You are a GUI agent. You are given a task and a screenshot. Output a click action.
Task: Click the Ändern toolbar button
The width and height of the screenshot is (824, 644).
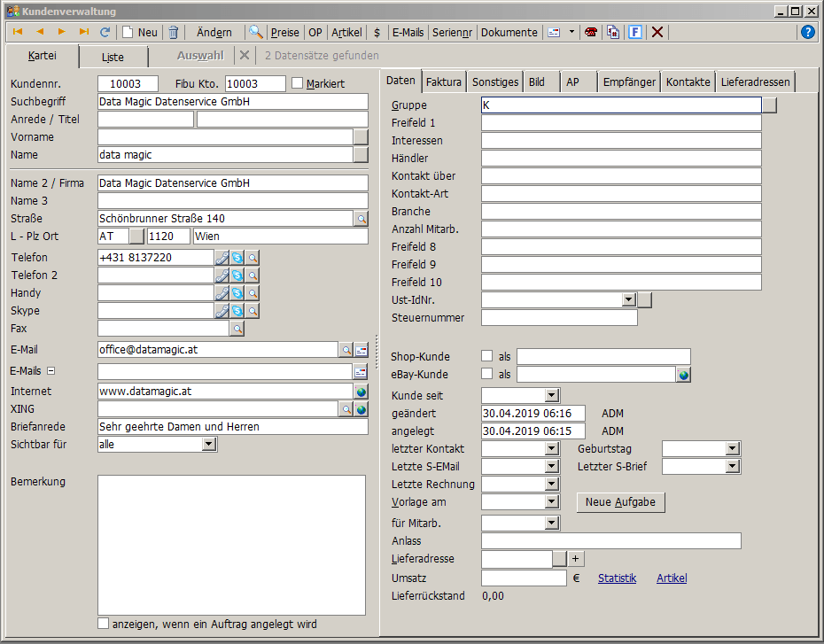click(x=214, y=33)
